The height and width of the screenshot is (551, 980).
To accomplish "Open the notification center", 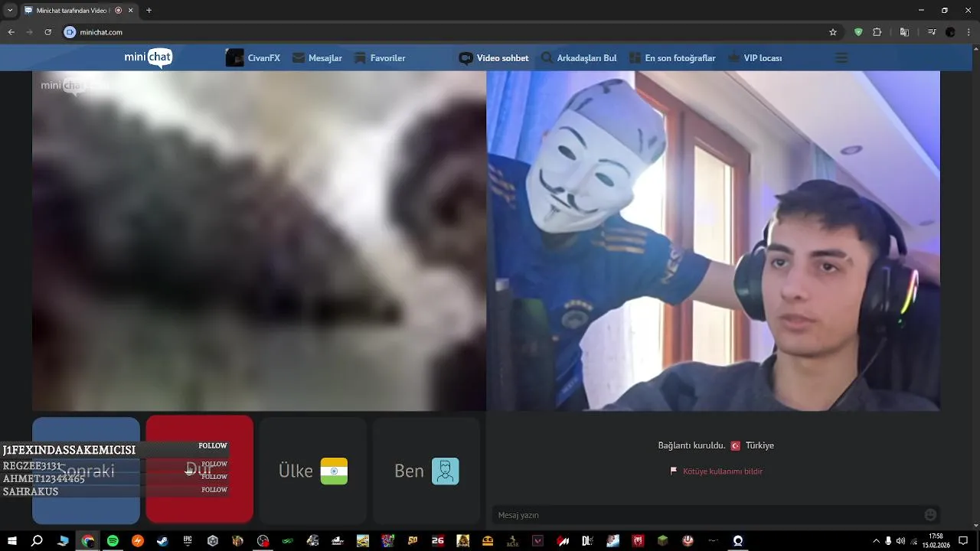I will [x=963, y=541].
